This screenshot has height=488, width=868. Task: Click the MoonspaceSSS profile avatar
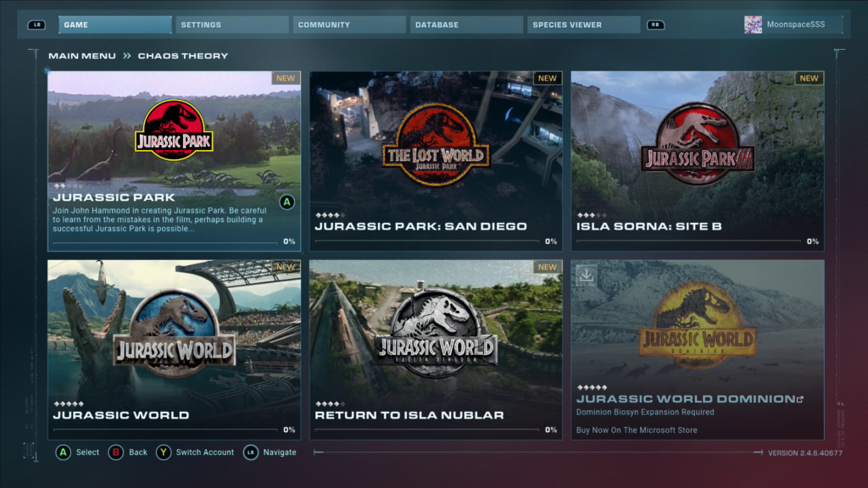753,25
